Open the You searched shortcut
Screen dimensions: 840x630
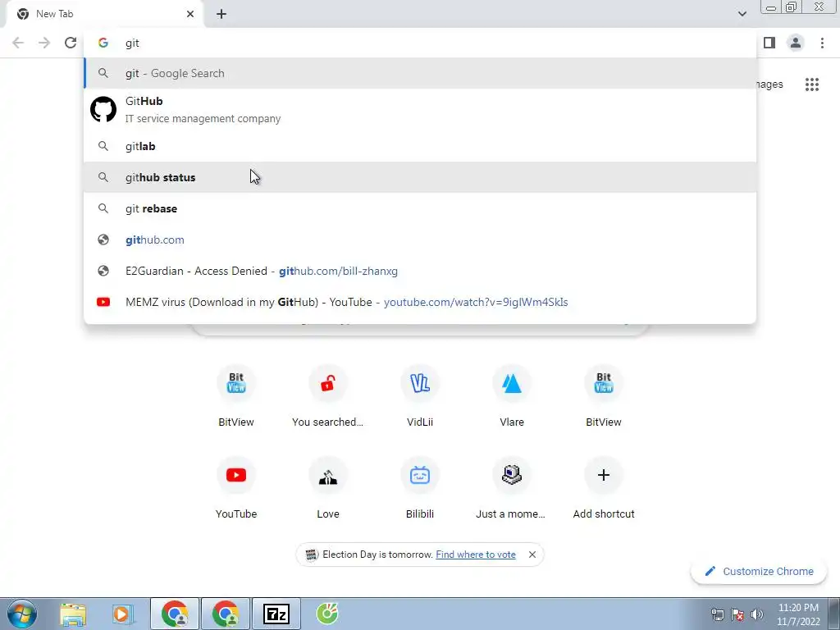pyautogui.click(x=328, y=395)
